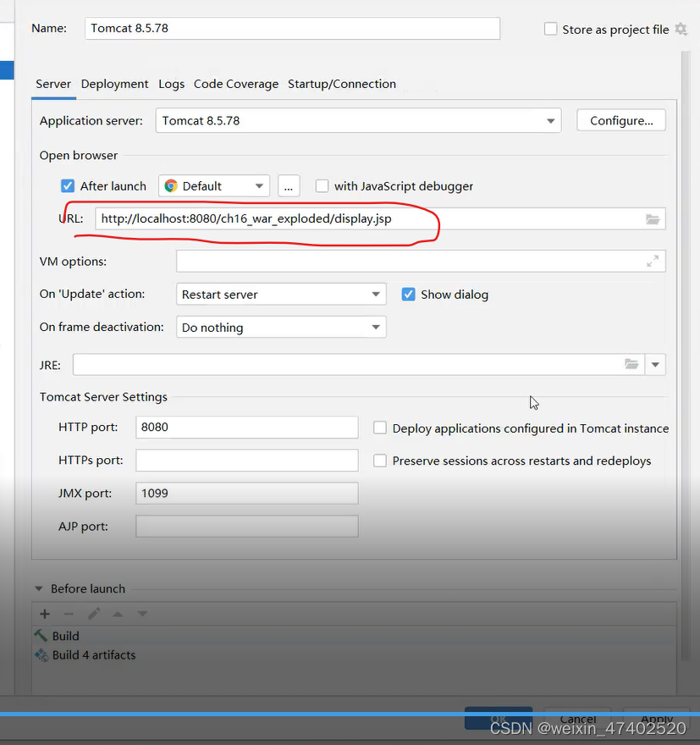
Task: Browse for JRE with the folder icon
Action: [x=631, y=364]
